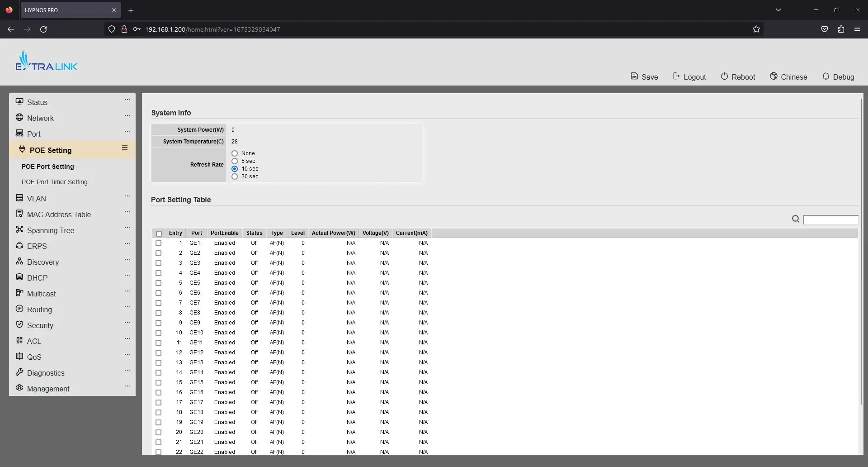Switch to POE Port Timer Setting
868x467 pixels.
click(x=55, y=181)
